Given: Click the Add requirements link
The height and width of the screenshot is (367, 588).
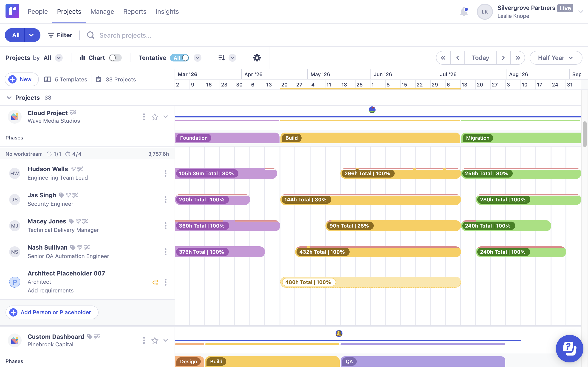Looking at the screenshot, I should 51,291.
